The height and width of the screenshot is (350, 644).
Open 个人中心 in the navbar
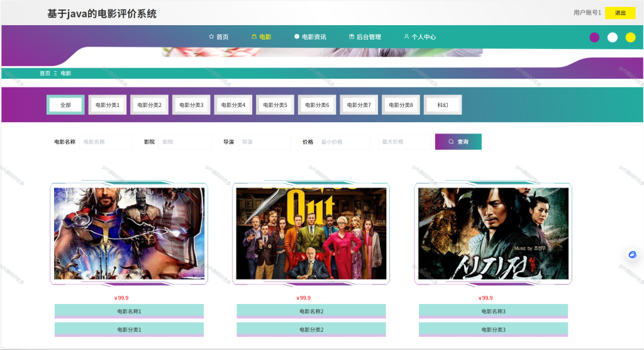pos(419,37)
